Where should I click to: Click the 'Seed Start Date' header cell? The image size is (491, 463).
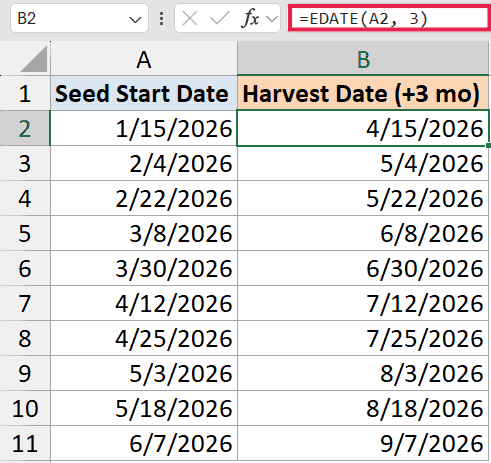tap(144, 94)
